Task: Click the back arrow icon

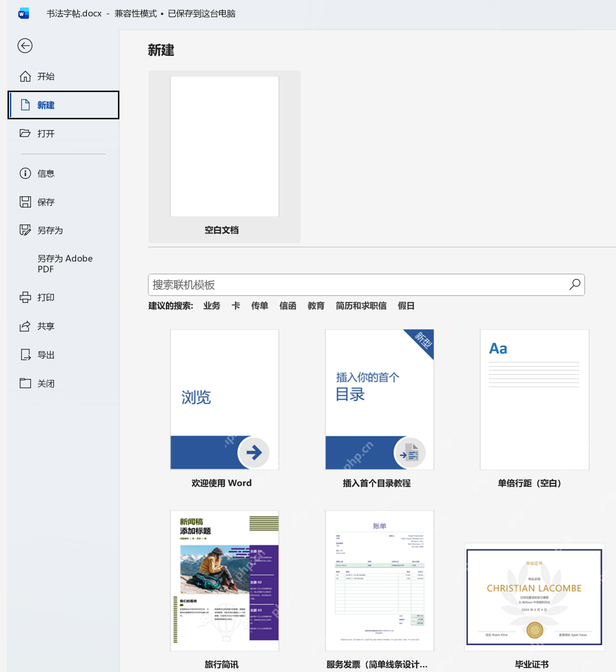Action: click(25, 46)
